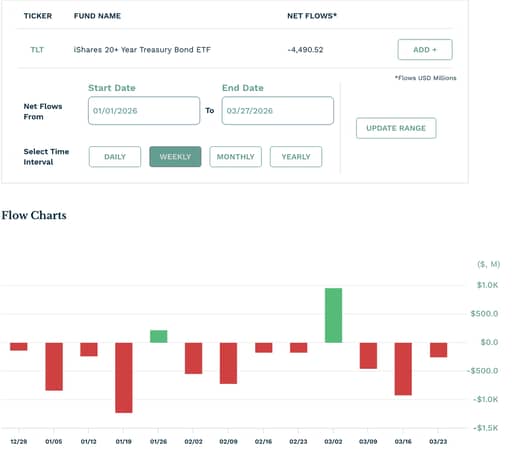The width and height of the screenshot is (512, 457).
Task: Click the End Date field showing 03/27/2026
Action: 278,111
